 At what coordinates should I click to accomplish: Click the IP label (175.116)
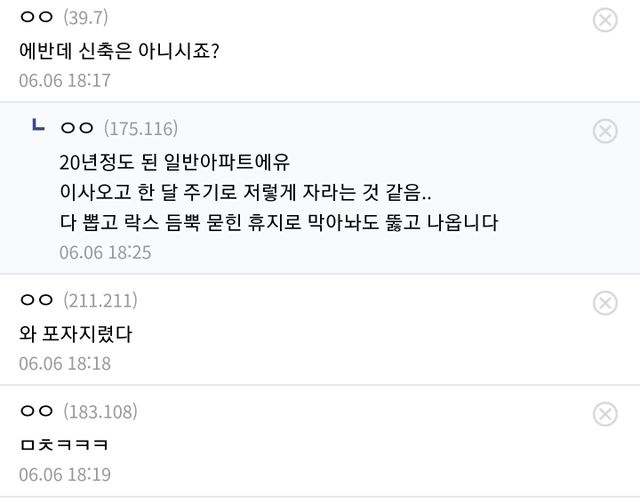coord(141,129)
